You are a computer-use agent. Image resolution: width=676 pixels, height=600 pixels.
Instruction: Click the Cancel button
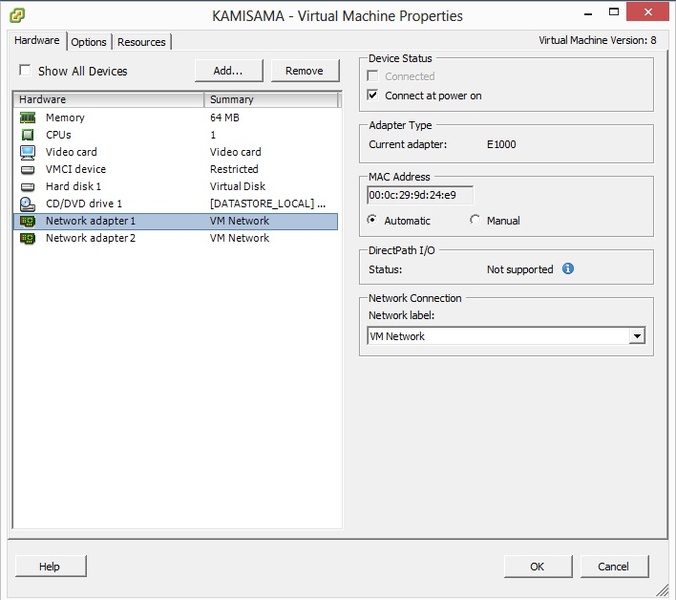[614, 566]
